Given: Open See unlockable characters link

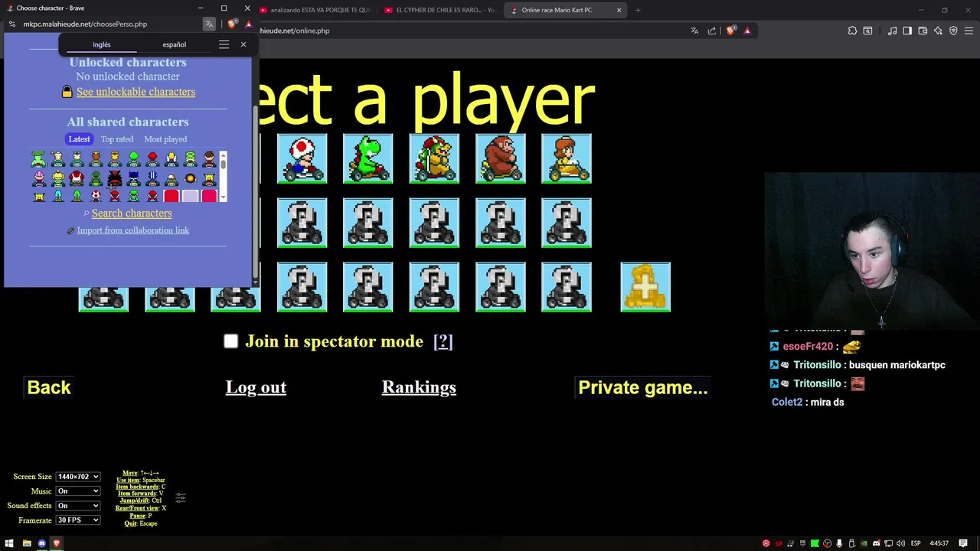Looking at the screenshot, I should [x=136, y=92].
